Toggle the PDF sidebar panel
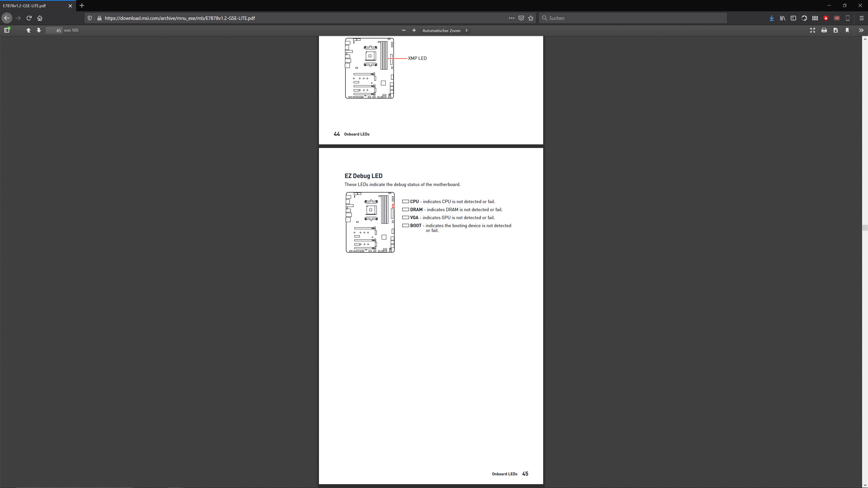Viewport: 868px width, 488px height. (x=7, y=30)
